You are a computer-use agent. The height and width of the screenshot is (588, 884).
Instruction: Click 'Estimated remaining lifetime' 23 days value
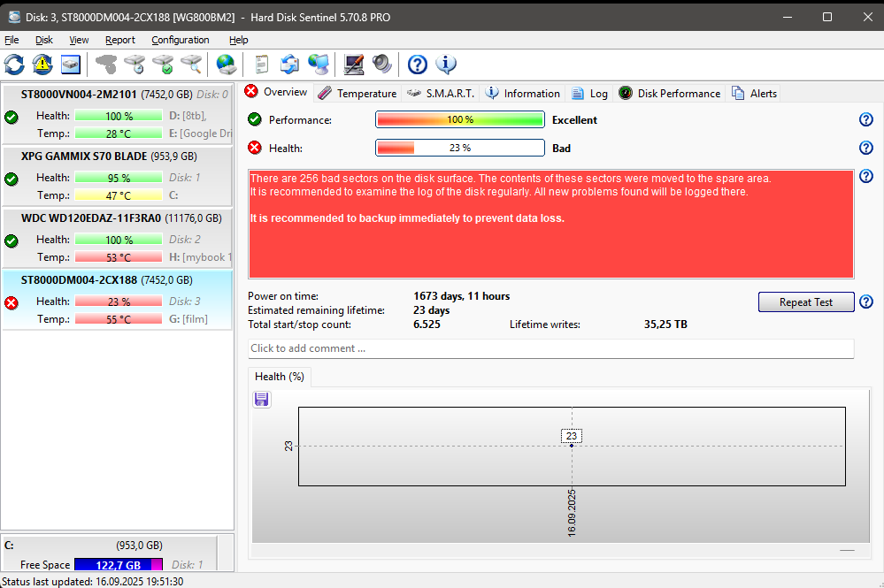(x=431, y=310)
